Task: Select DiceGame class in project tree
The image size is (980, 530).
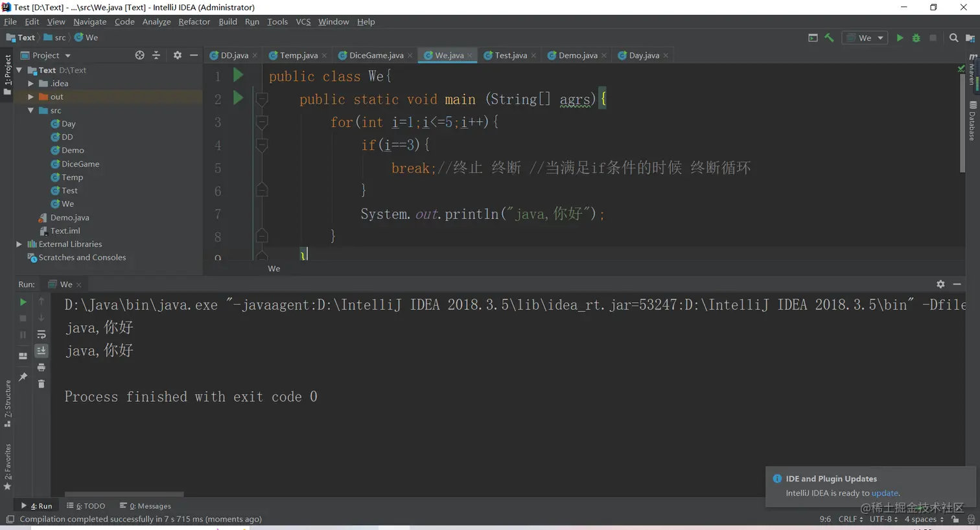Action: (x=80, y=164)
